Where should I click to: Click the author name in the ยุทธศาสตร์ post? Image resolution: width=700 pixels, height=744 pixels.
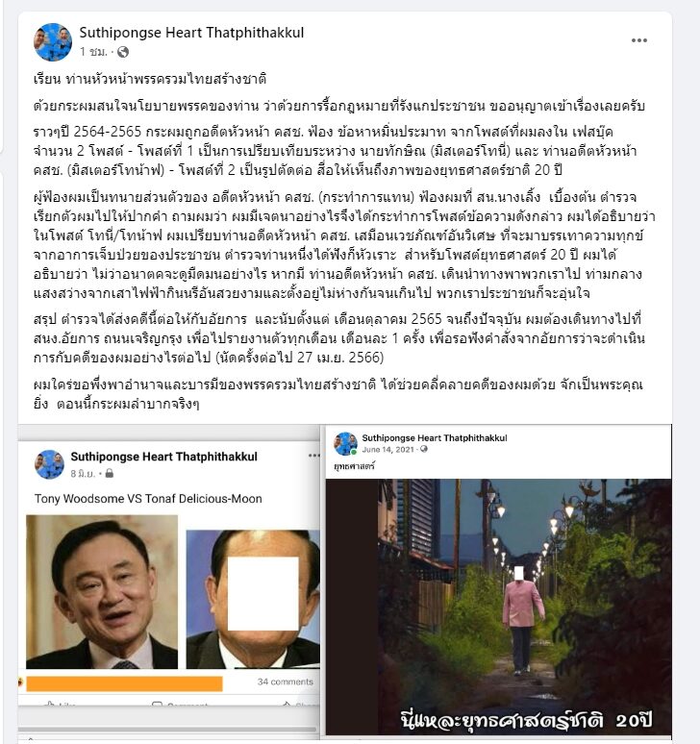pyautogui.click(x=435, y=438)
